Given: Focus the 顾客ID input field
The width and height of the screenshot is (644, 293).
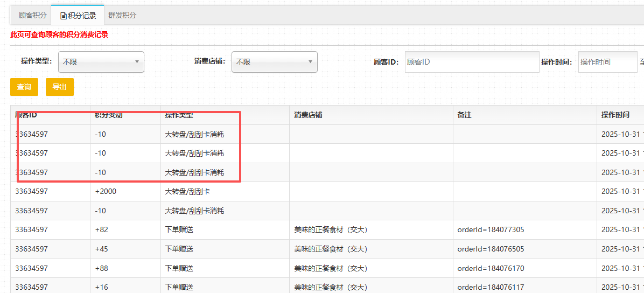Looking at the screenshot, I should (471, 62).
